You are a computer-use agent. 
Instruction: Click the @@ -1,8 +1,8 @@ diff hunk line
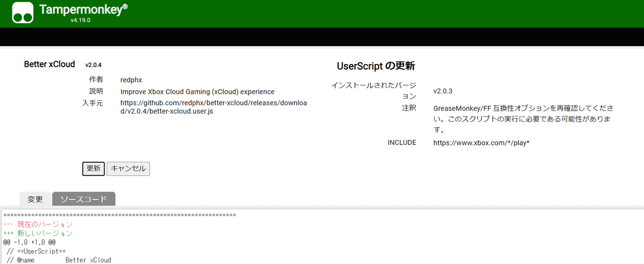(x=29, y=243)
